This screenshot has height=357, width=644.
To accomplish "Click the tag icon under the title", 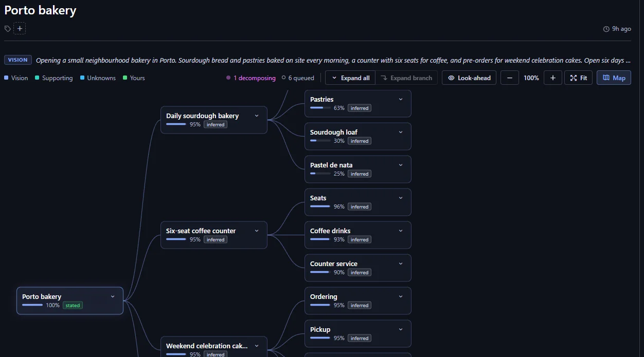I will click(x=8, y=29).
